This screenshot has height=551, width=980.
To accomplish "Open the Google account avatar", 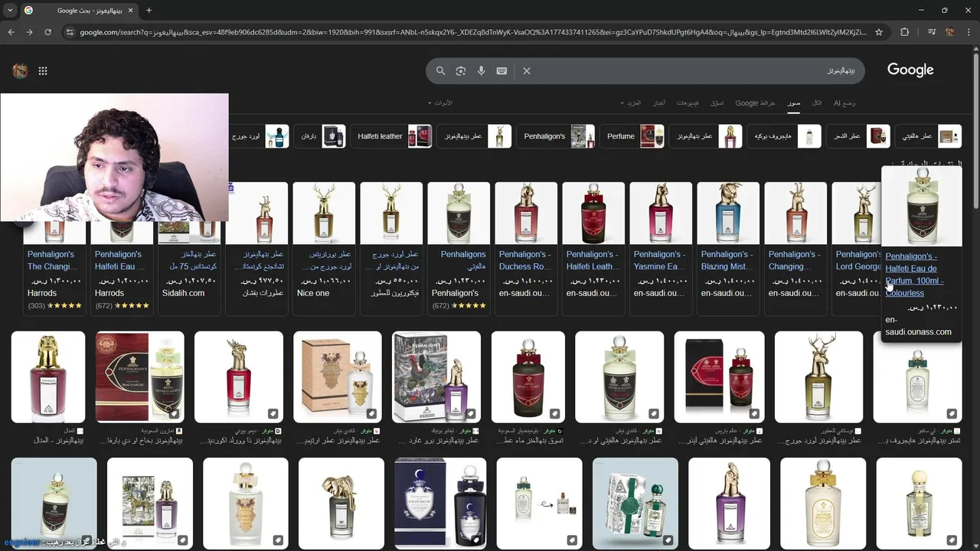I will (x=20, y=71).
